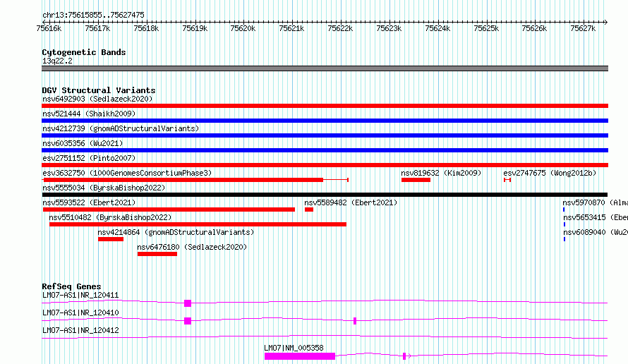Click the small LMO7 NM_005358 exon with arrow
The width and height of the screenshot is (628, 364).
click(404, 356)
